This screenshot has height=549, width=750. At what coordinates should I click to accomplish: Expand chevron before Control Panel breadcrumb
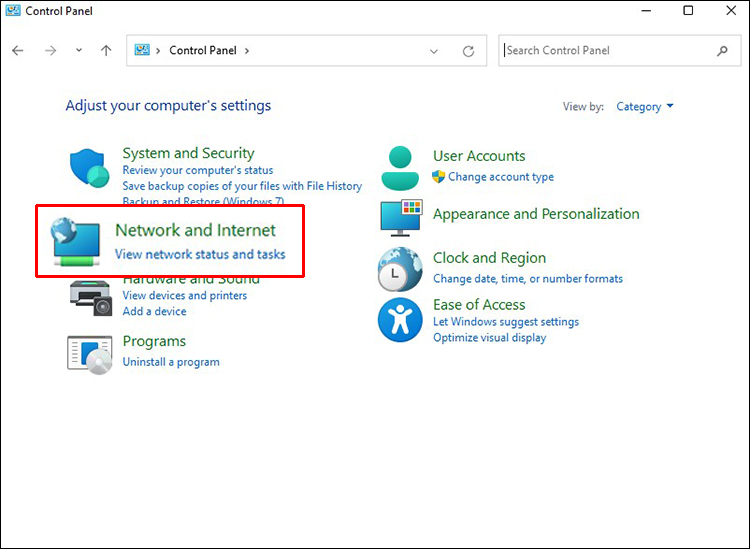158,50
